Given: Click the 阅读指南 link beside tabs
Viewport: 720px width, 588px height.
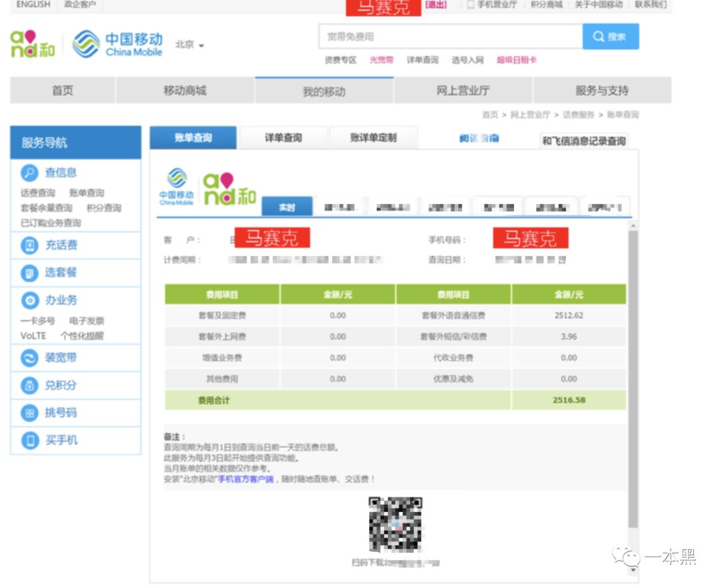Looking at the screenshot, I should tap(479, 138).
